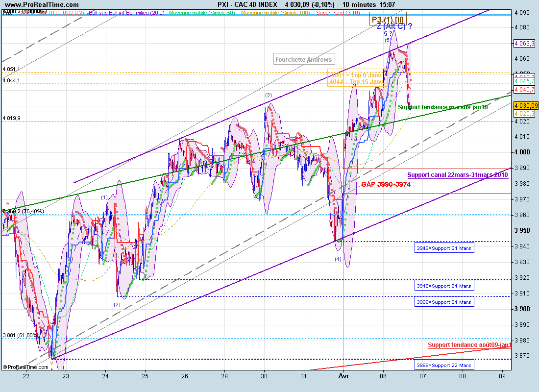Click the 4 030,09 (-0,10%) quote text

tap(309, 4)
